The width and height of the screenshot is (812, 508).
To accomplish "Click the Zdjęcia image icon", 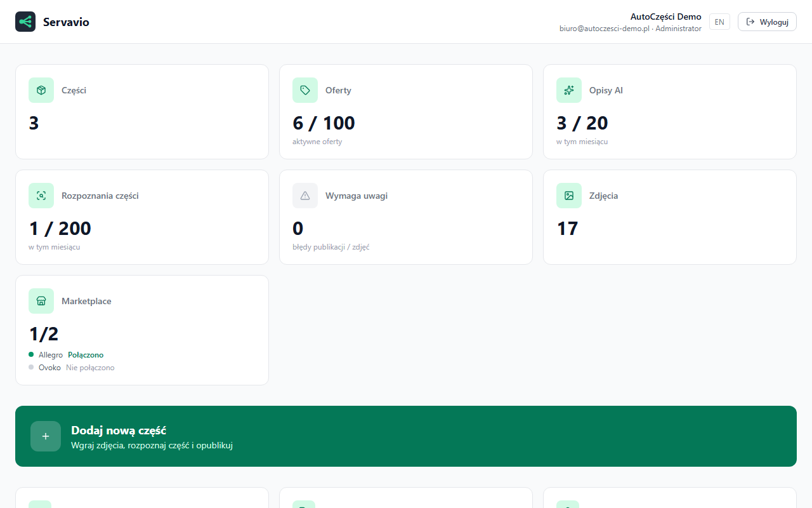I will click(x=569, y=196).
